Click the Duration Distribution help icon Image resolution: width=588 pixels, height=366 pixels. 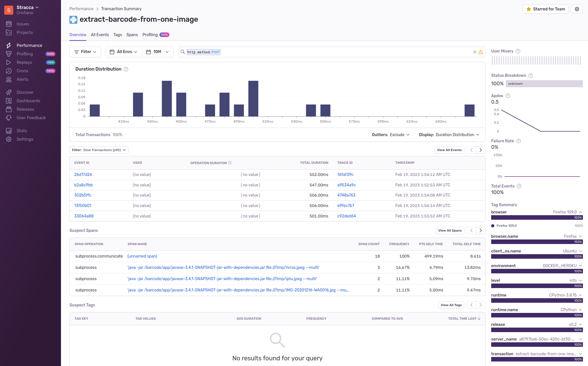coord(126,69)
